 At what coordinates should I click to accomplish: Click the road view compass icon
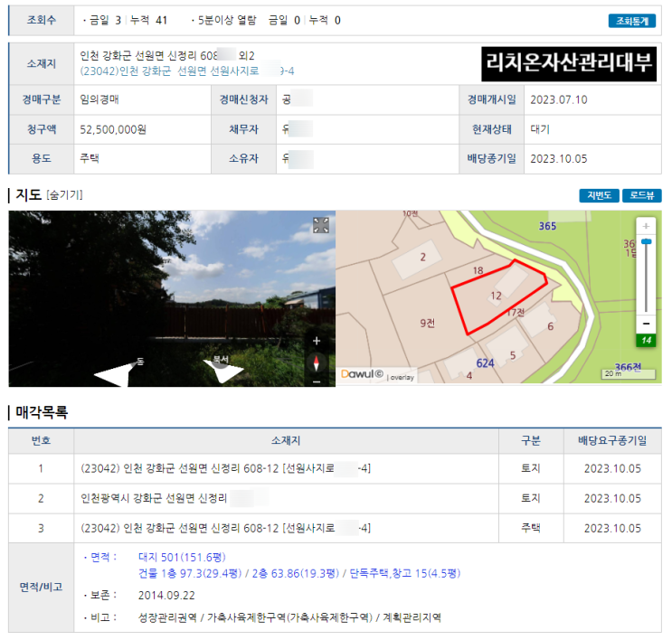(x=317, y=362)
